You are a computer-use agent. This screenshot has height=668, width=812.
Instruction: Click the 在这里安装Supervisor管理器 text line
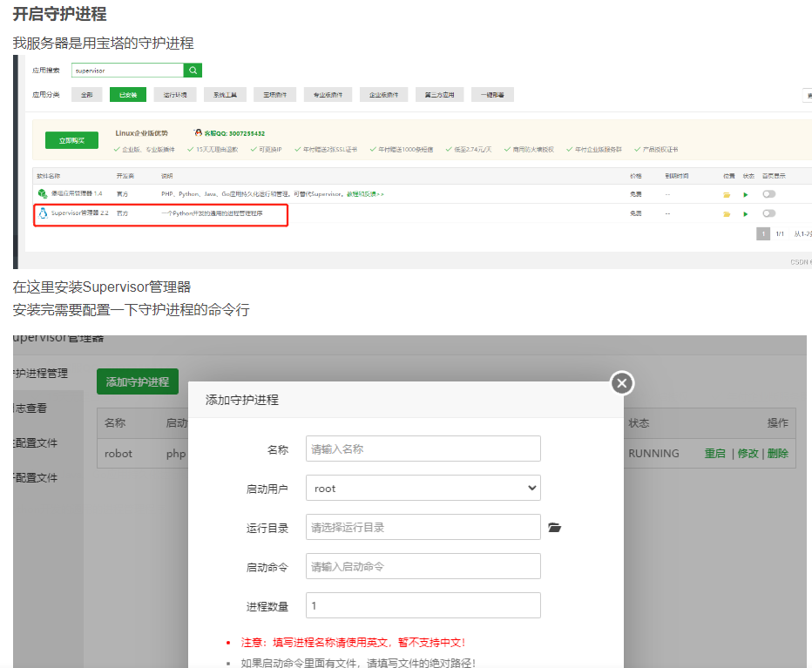[101, 287]
